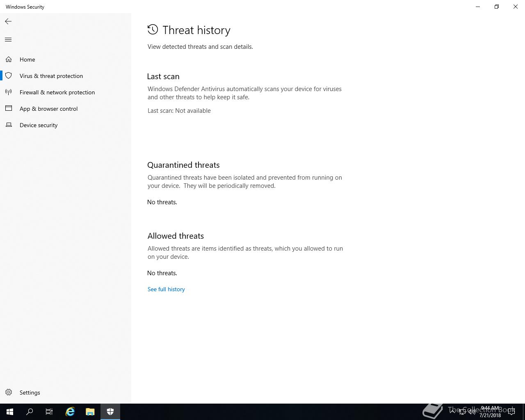Click 'Last scan: Not available' text
The width and height of the screenshot is (525, 420).
179,111
